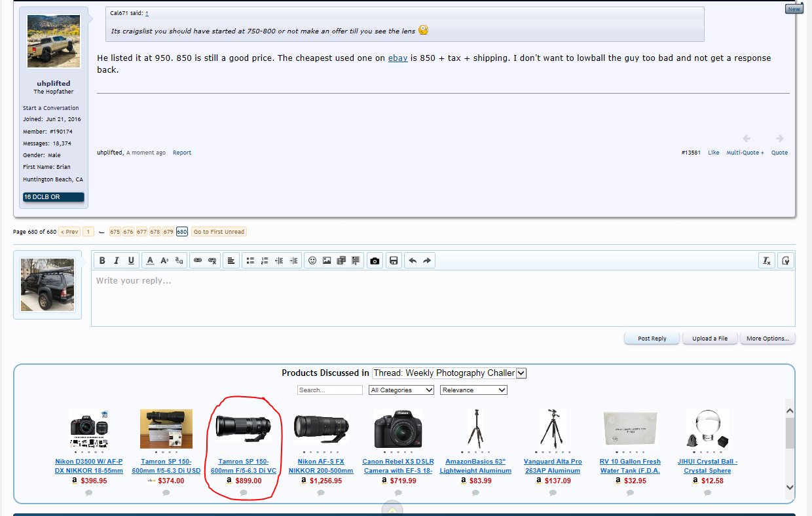
Task: Toggle italic formatting in reply editor
Action: point(117,261)
